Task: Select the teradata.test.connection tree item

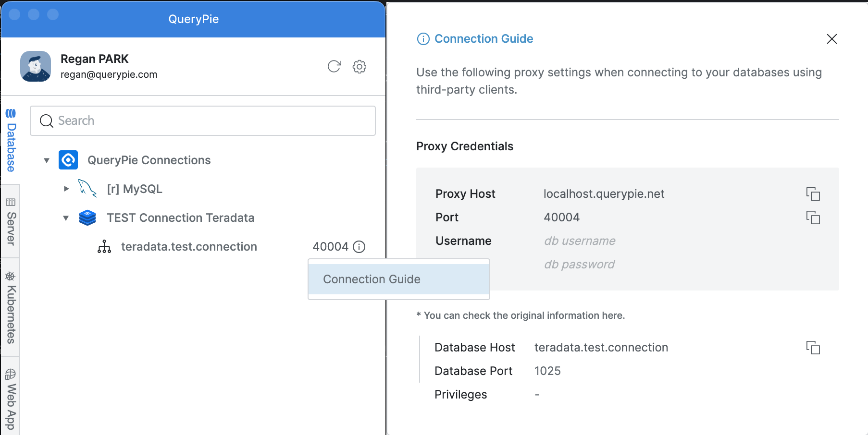Action: click(189, 247)
